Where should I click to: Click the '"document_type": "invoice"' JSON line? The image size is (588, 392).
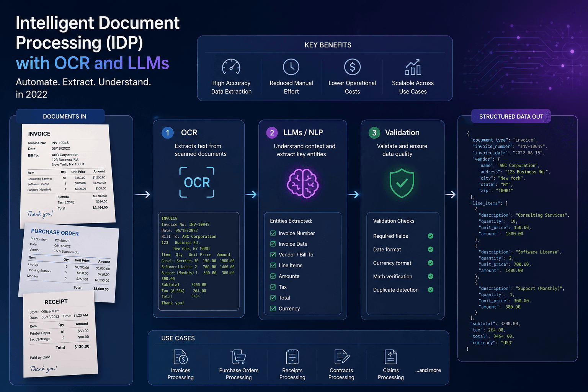coord(504,140)
